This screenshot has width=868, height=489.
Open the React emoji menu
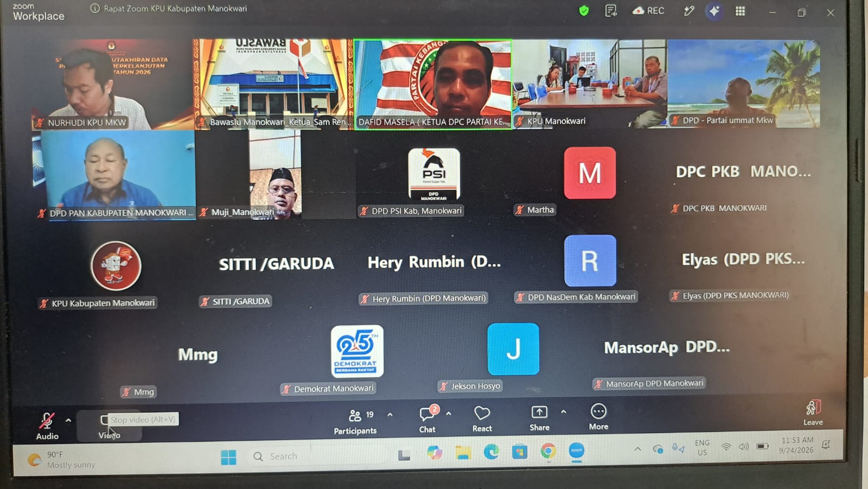pos(482,420)
